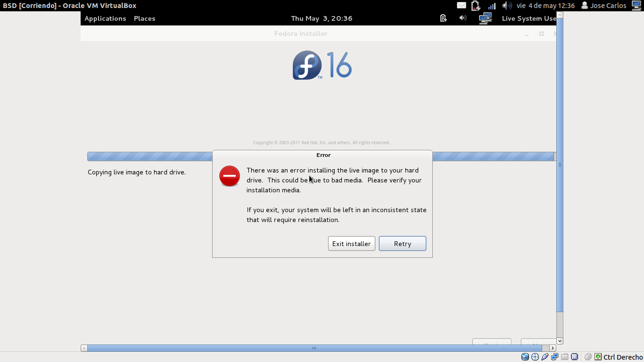Click the Fedora 16 logo
This screenshot has height=362, width=644.
coord(322,65)
